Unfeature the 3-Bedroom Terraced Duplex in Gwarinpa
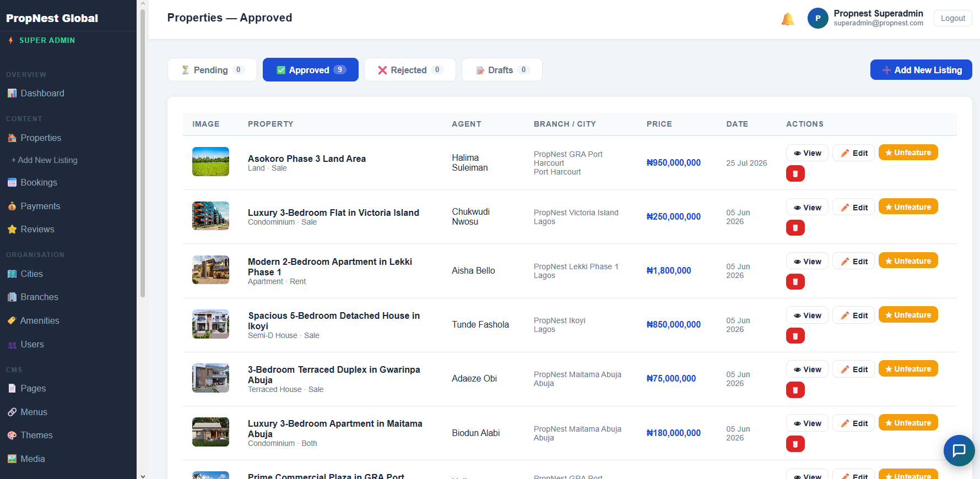Image resolution: width=980 pixels, height=479 pixels. 908,369
